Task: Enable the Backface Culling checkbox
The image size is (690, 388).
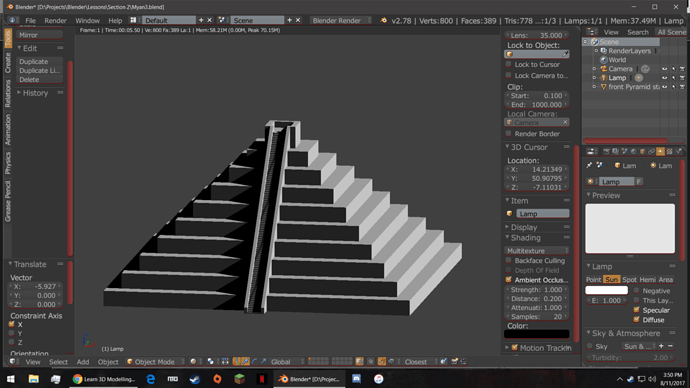Action: (509, 260)
